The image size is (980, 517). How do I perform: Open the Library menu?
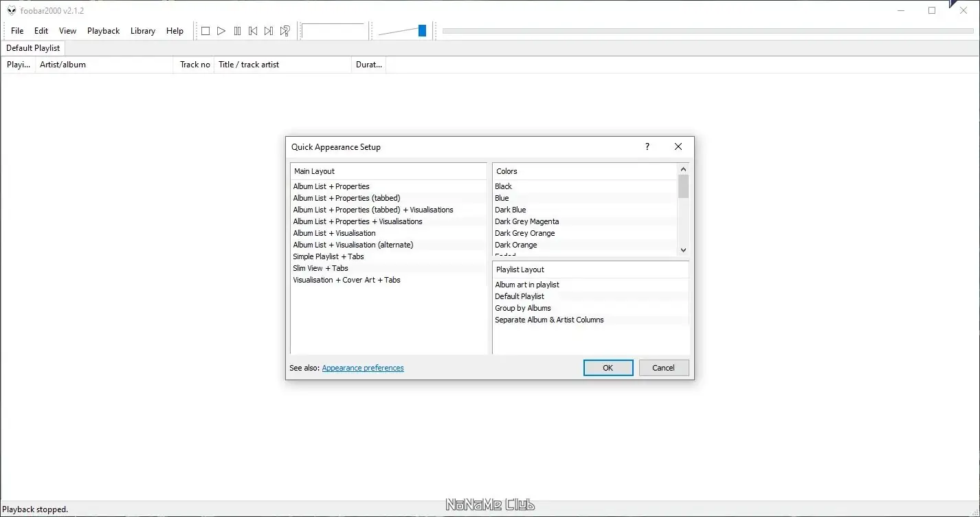click(x=143, y=31)
